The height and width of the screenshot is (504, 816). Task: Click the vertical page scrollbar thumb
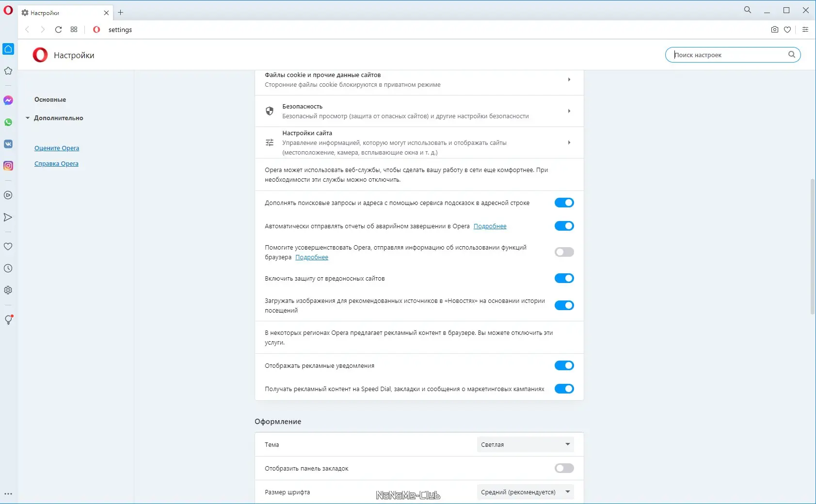point(813,247)
